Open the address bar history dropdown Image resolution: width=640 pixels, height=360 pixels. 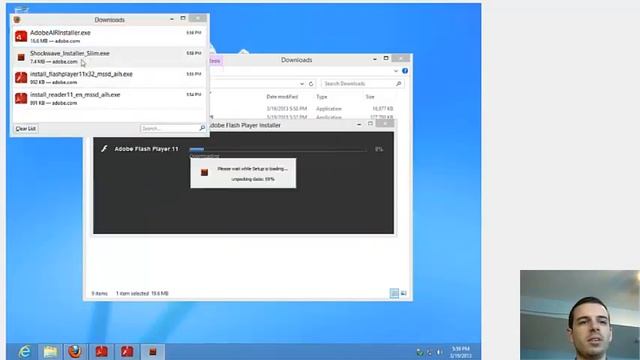click(x=302, y=84)
